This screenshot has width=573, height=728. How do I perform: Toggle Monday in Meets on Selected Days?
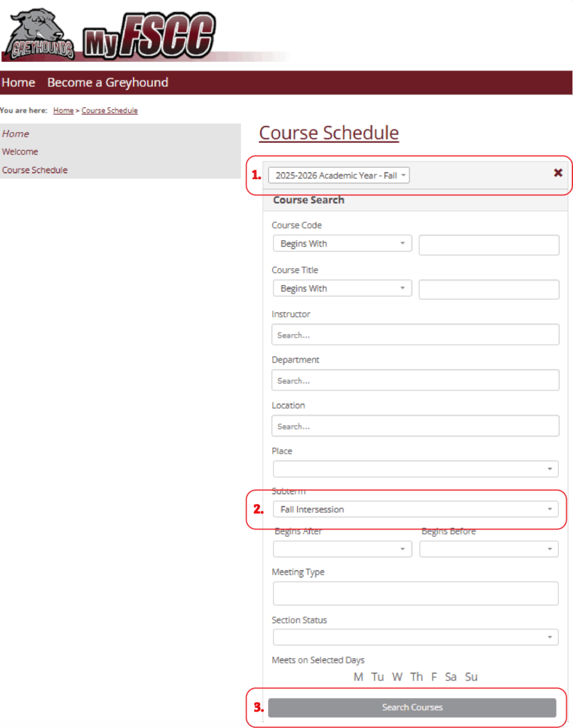358,677
